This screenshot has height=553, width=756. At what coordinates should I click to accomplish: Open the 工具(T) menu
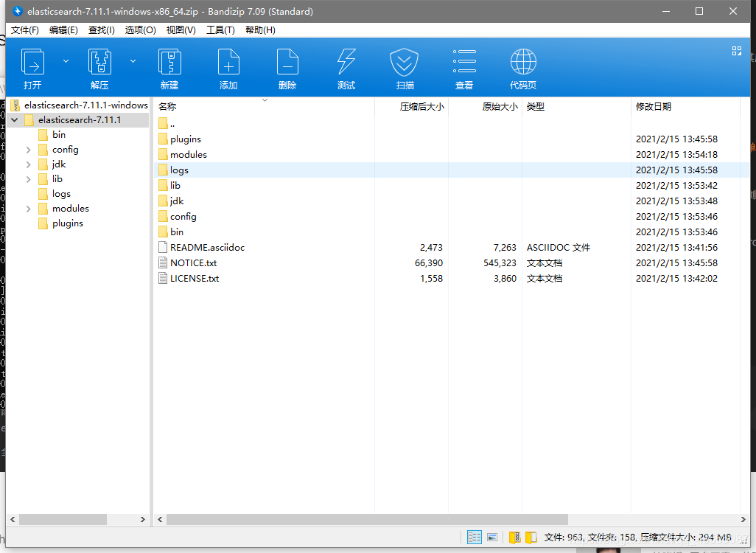click(220, 30)
